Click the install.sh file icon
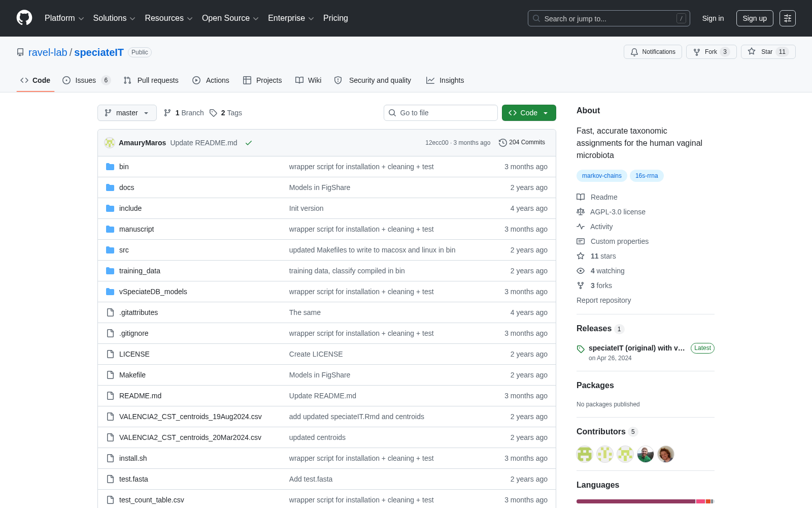This screenshot has width=812, height=508. (x=110, y=458)
